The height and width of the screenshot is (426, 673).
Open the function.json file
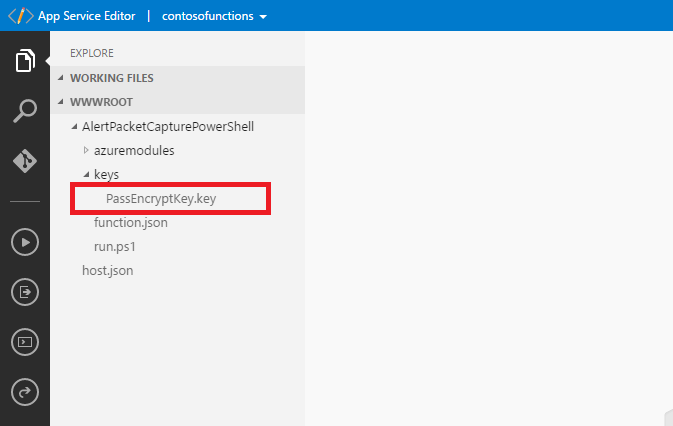tap(130, 222)
